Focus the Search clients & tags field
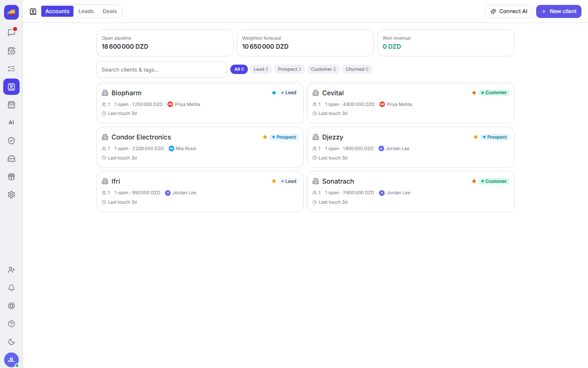 [162, 70]
